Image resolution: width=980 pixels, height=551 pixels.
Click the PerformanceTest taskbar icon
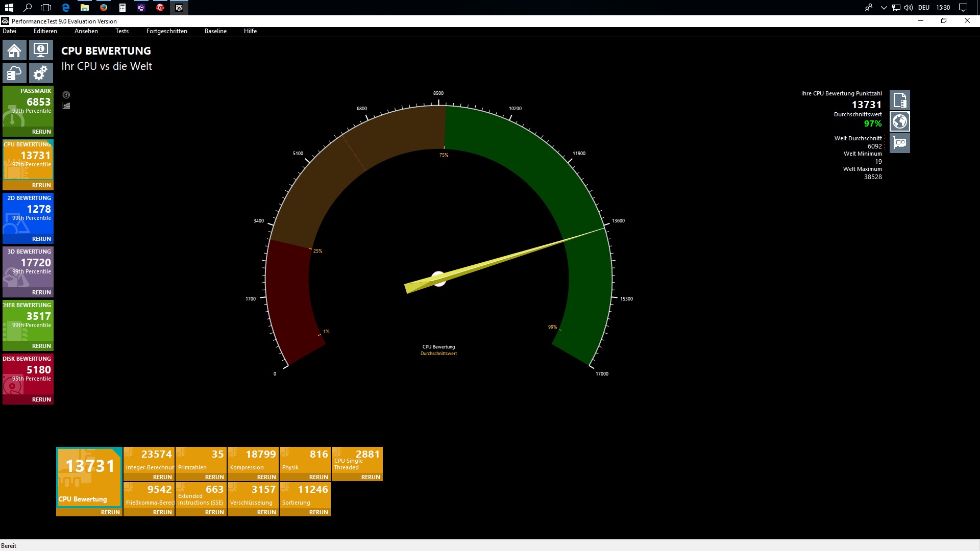[x=179, y=8]
